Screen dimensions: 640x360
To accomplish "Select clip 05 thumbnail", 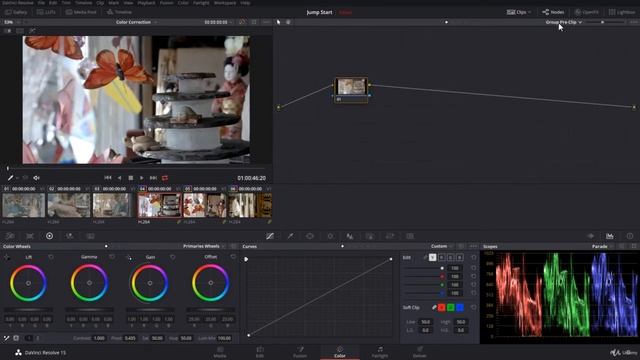I will tap(204, 205).
